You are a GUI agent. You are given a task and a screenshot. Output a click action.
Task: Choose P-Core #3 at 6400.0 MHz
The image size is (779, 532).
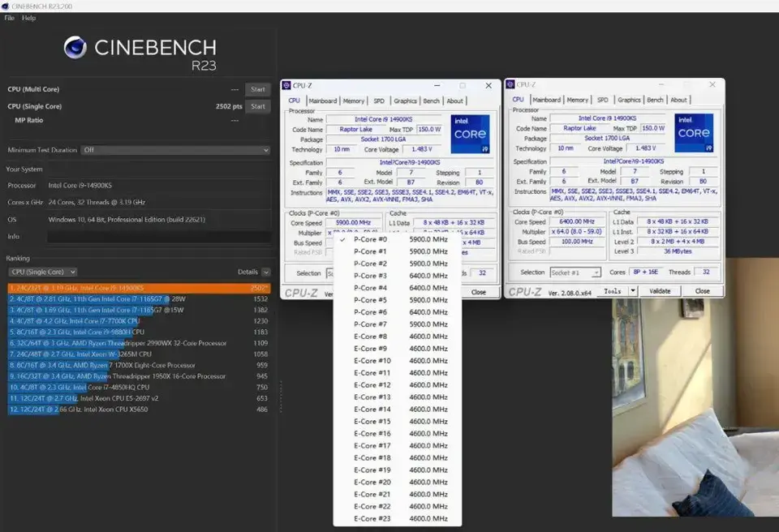coord(398,276)
